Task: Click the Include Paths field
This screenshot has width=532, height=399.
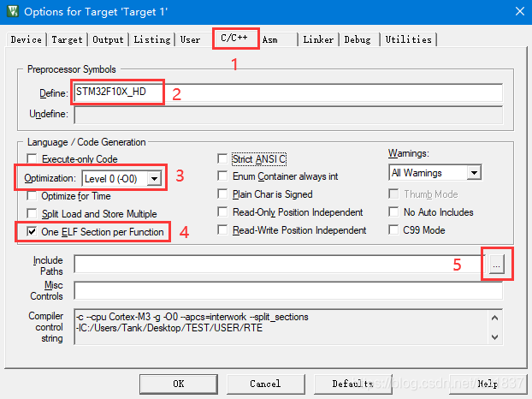Action: click(x=280, y=265)
